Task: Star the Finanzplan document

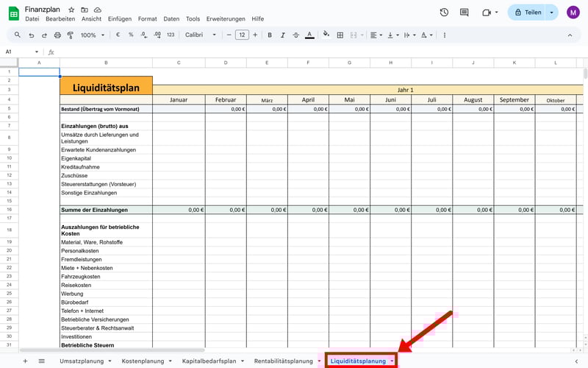Action: tap(71, 9)
